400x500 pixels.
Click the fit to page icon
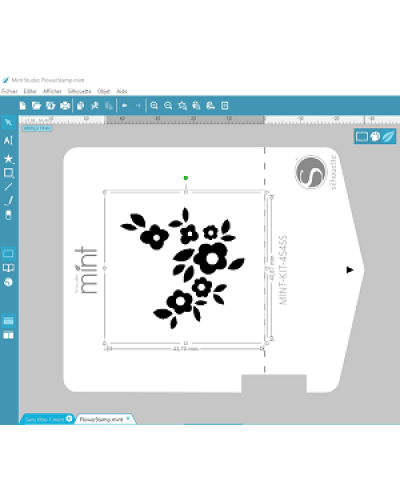[225, 106]
